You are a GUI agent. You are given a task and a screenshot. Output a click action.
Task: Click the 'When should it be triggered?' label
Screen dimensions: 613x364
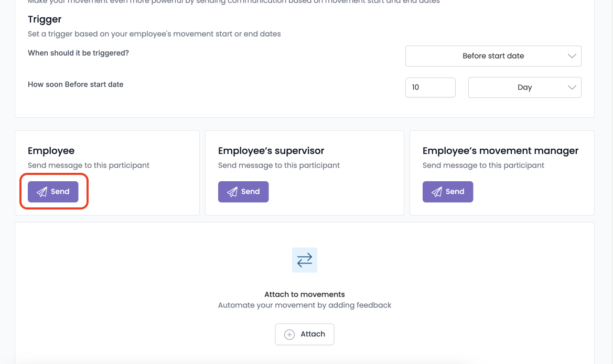click(x=78, y=53)
